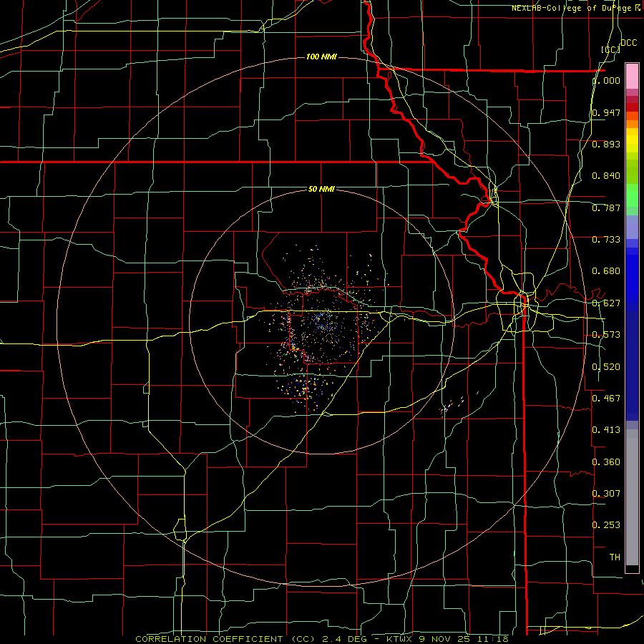Click the (CC) units label above color bar
This screenshot has width=644, height=644.
pos(611,49)
